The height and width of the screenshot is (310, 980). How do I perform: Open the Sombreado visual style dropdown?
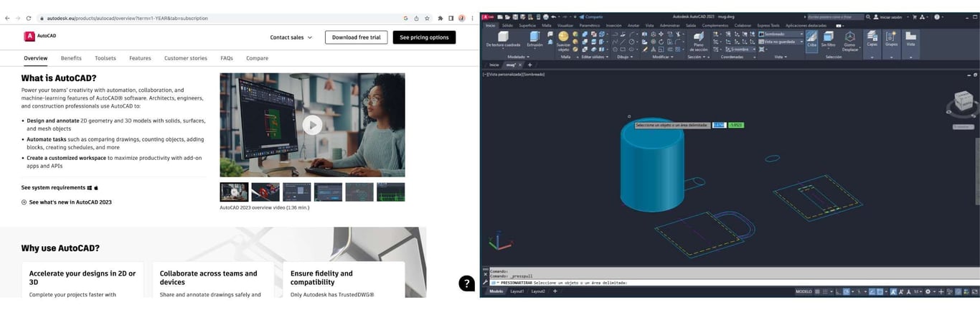point(781,34)
